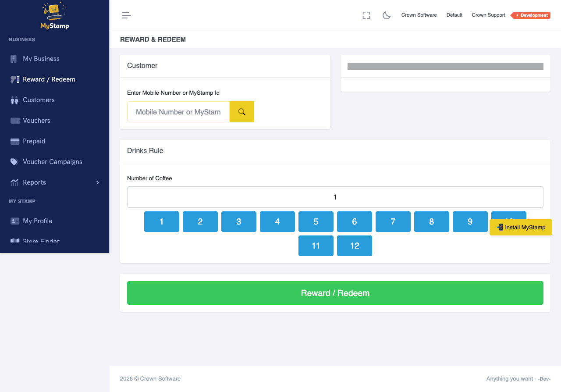Screen dimensions: 561x392
Task: Select coffee quantity button 9
Action: pyautogui.click(x=470, y=221)
